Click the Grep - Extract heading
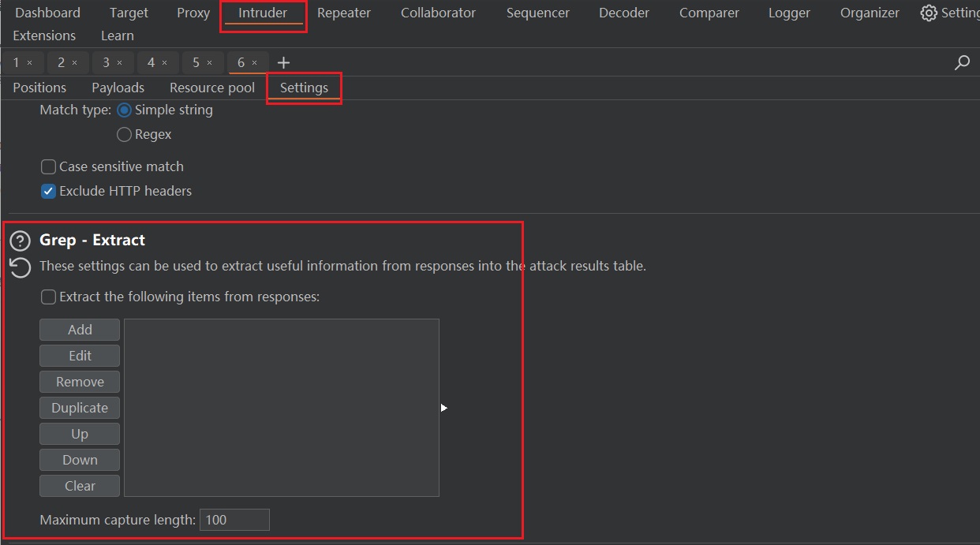 (x=92, y=241)
